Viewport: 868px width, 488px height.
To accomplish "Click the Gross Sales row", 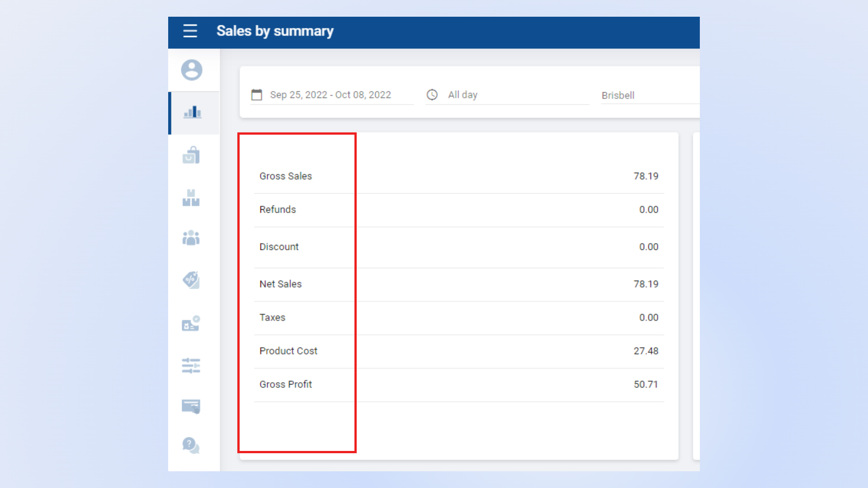I will [x=458, y=176].
